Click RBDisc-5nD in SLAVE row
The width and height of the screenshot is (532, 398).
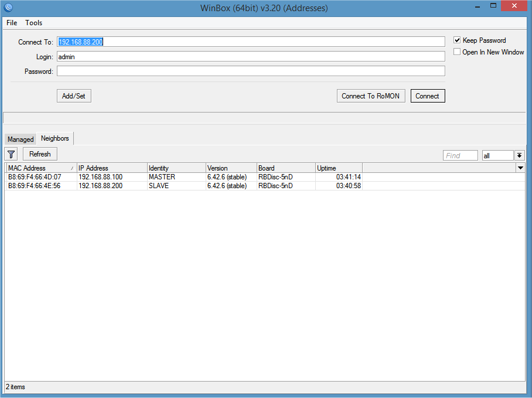click(275, 186)
